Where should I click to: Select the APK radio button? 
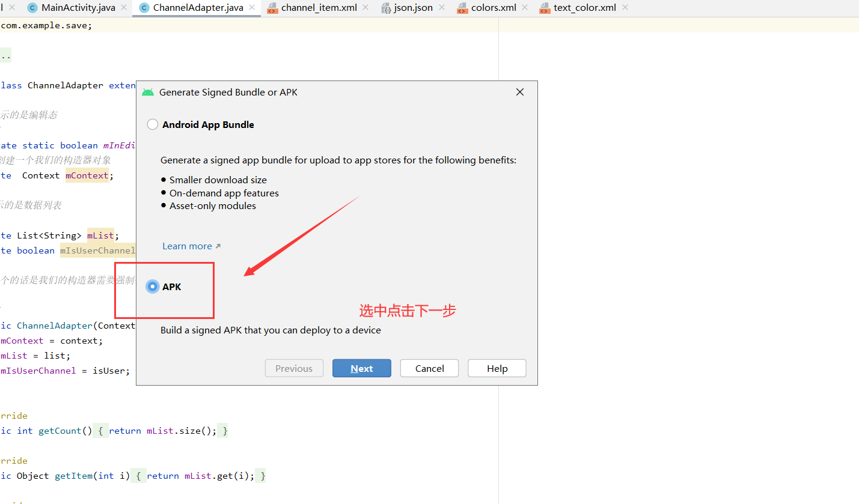152,286
